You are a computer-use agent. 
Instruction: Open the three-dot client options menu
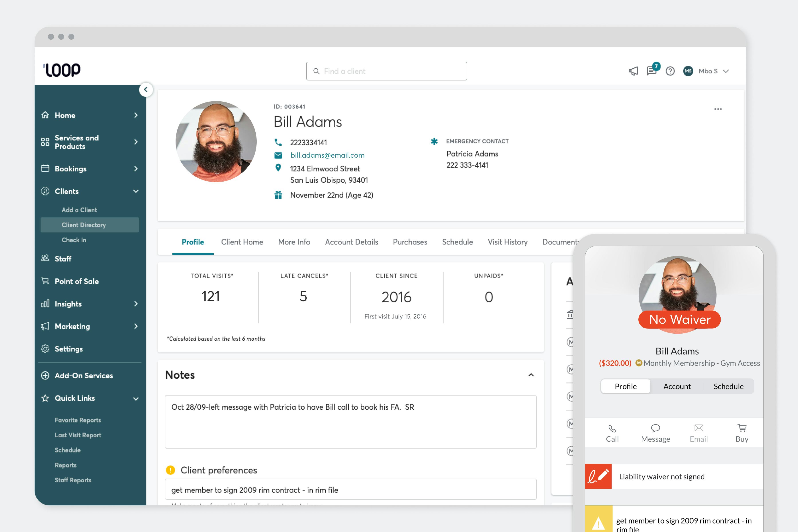[x=718, y=109]
